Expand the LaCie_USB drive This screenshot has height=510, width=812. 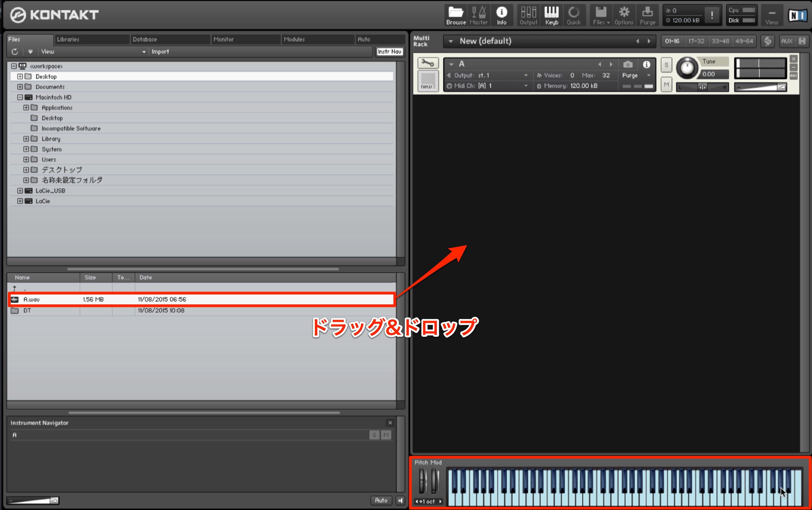click(x=20, y=191)
